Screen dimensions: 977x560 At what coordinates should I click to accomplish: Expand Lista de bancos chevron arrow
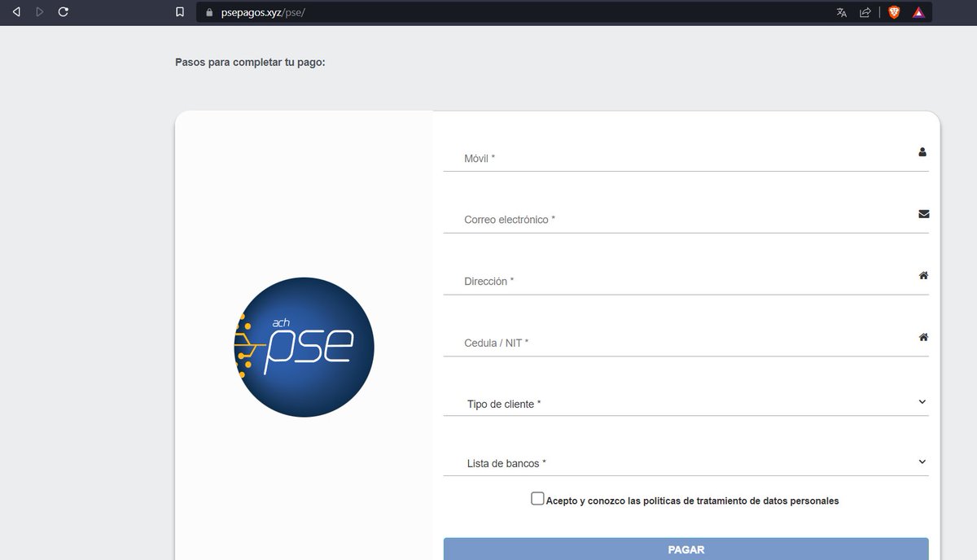coord(922,462)
